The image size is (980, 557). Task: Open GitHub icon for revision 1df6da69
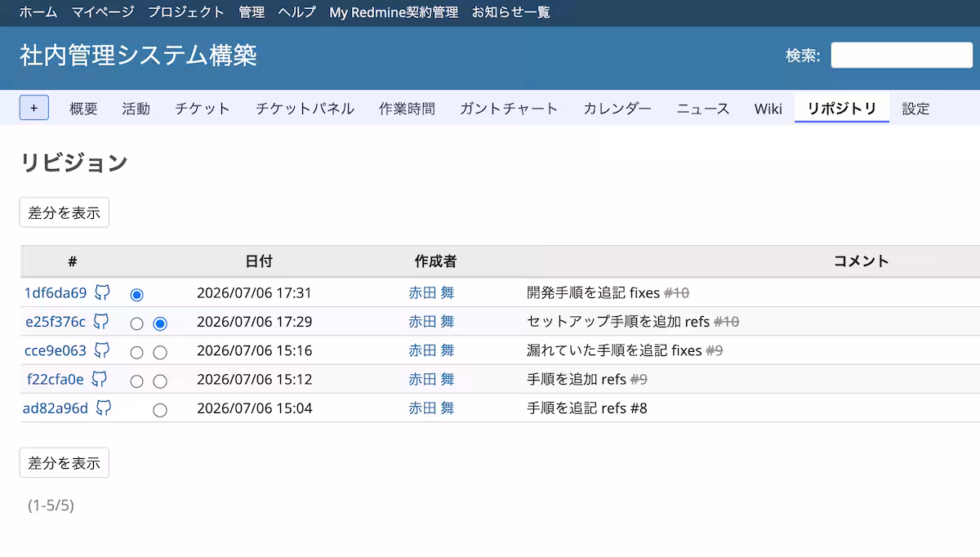tap(102, 292)
